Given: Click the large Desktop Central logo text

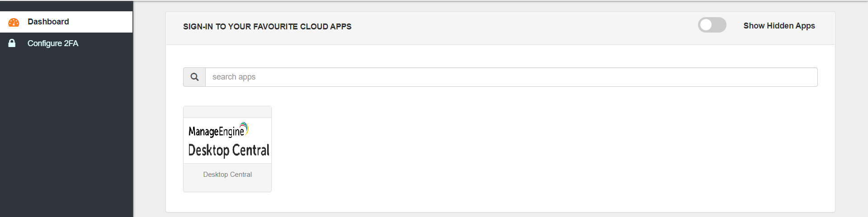Looking at the screenshot, I should pos(228,150).
